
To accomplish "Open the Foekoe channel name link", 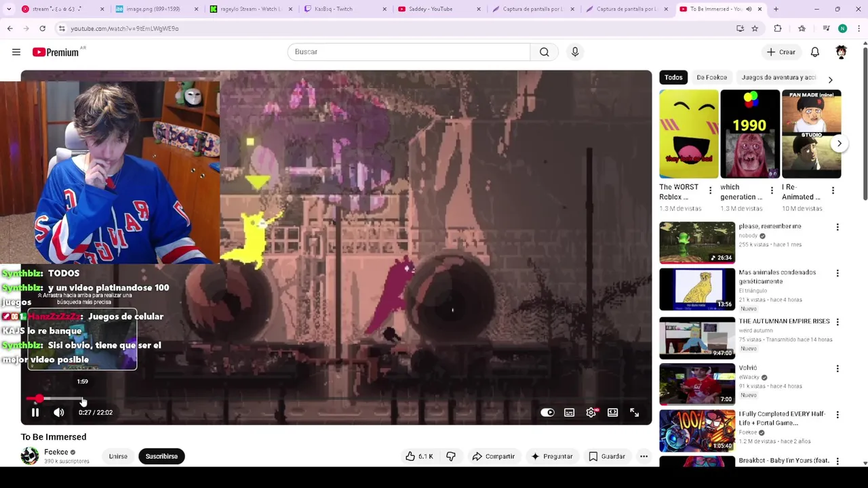I will (x=56, y=452).
